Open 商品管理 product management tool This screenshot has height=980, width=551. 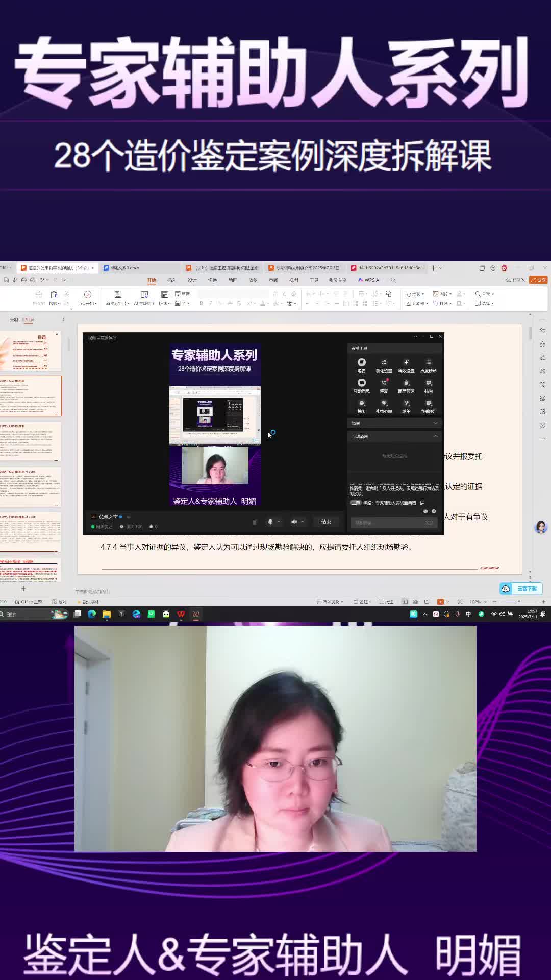click(406, 386)
